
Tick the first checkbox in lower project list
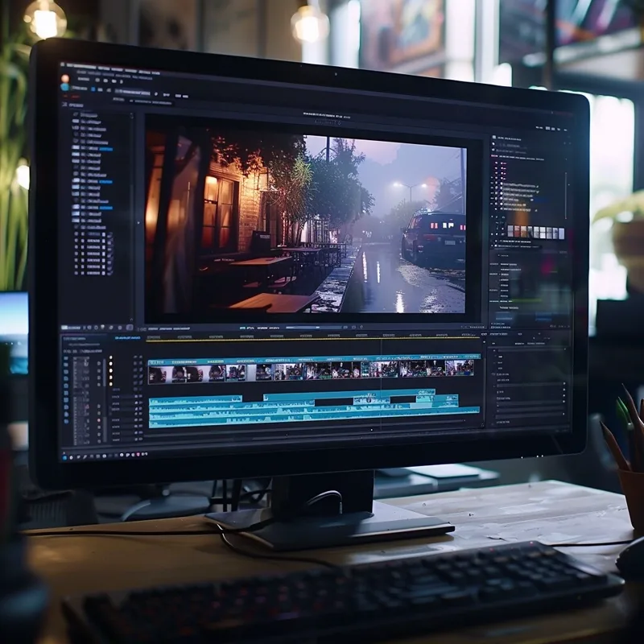pos(76,234)
